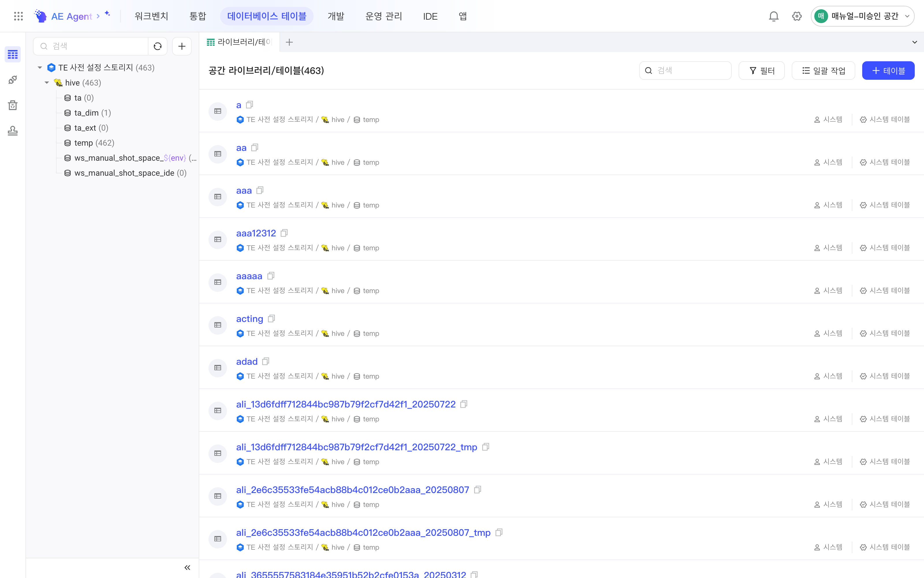Refresh the storage tree list
This screenshot has height=578, width=924.
[158, 46]
